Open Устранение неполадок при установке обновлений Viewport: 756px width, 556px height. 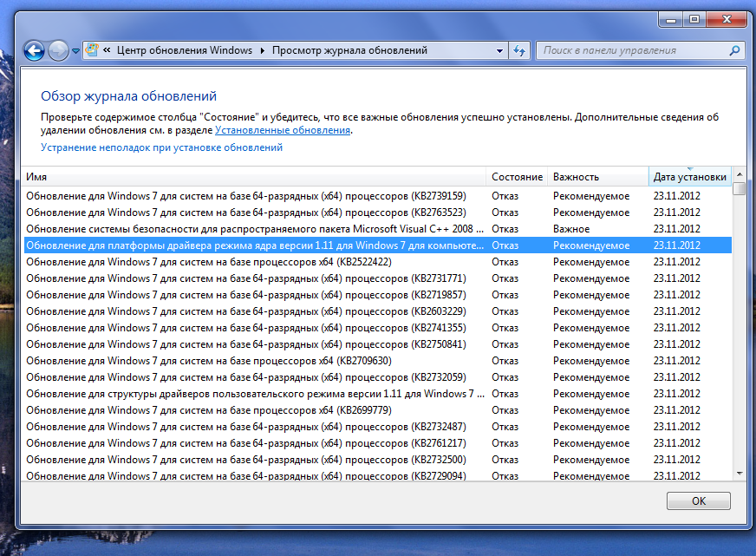click(161, 147)
